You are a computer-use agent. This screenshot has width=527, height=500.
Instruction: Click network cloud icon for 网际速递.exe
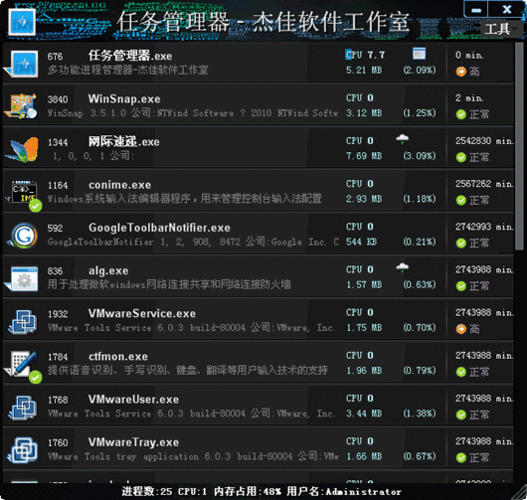[x=402, y=138]
